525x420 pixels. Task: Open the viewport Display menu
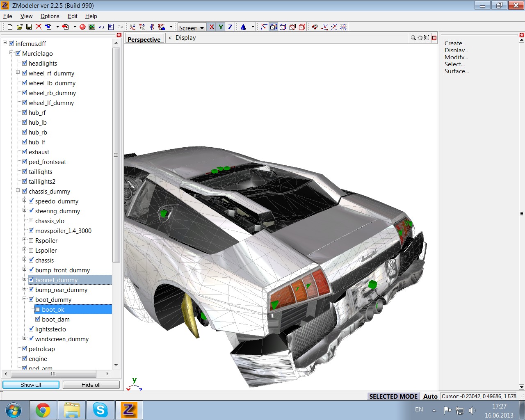click(185, 38)
